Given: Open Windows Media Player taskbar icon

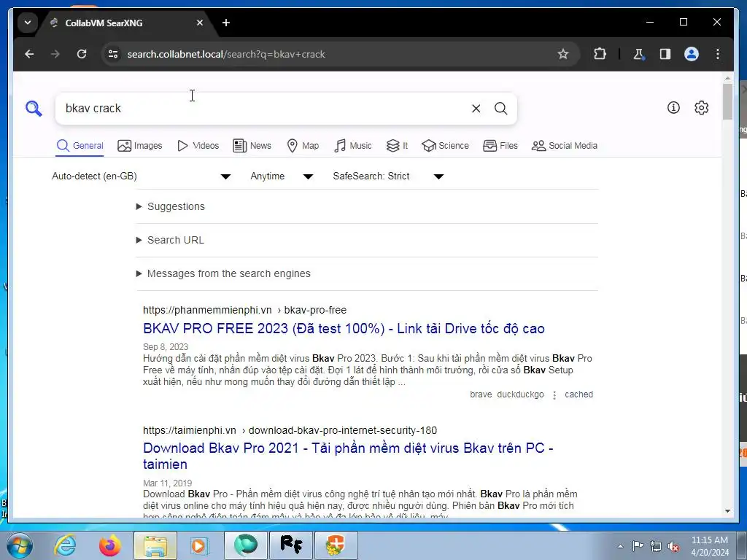Looking at the screenshot, I should click(x=199, y=545).
